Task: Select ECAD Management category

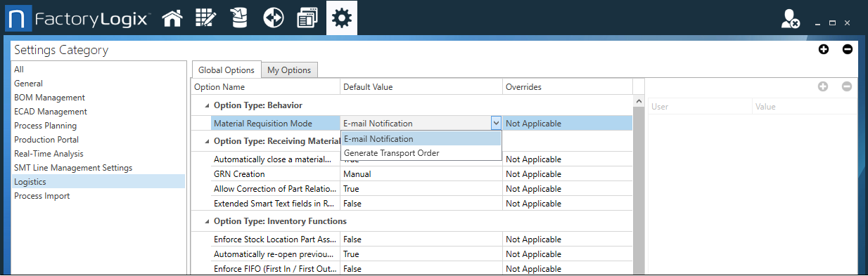Action: [x=98, y=112]
